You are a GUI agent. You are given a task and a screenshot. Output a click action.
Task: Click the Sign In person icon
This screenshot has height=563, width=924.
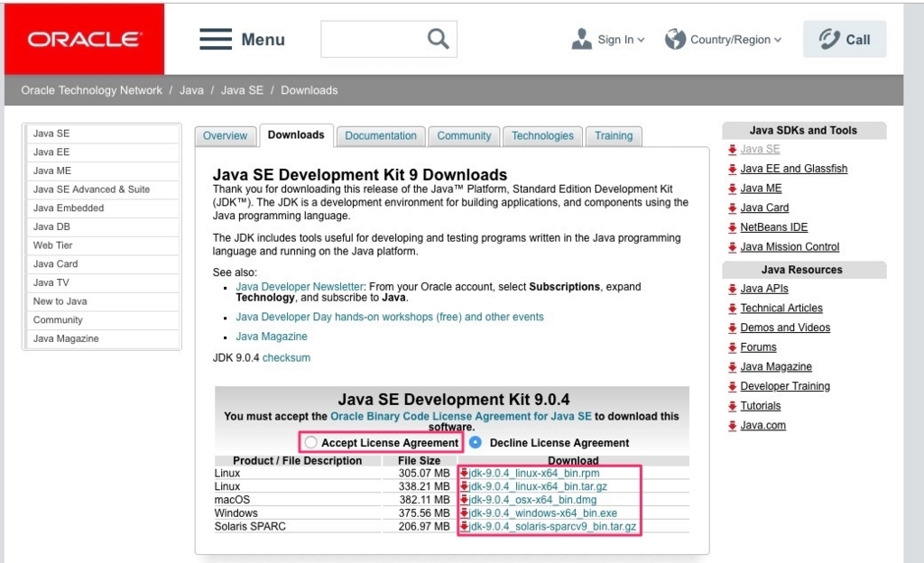tap(582, 39)
